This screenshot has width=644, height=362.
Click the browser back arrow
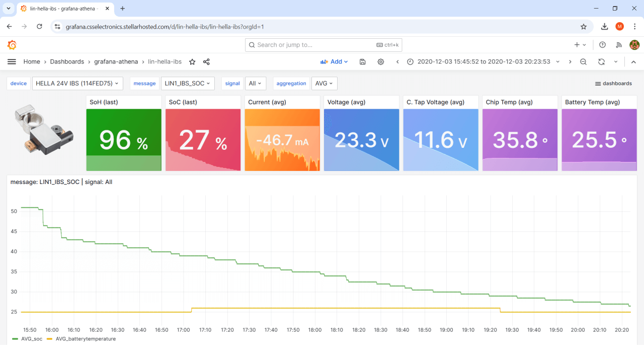(9, 27)
